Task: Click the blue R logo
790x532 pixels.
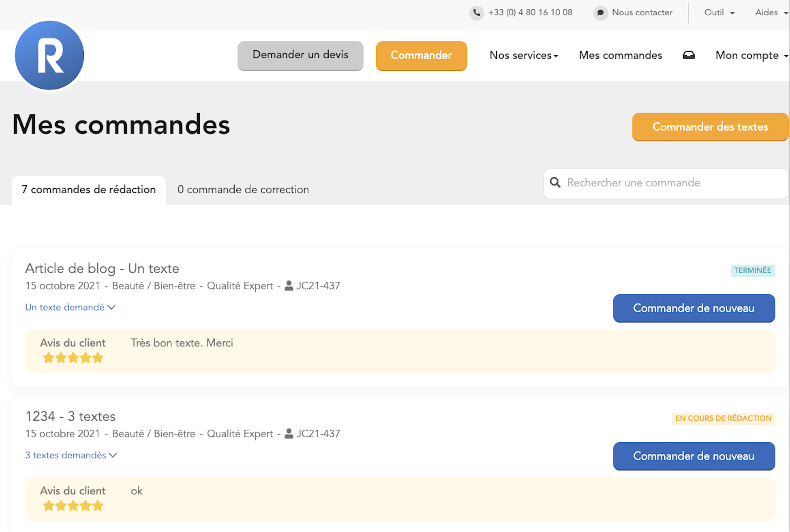Action: pos(50,55)
